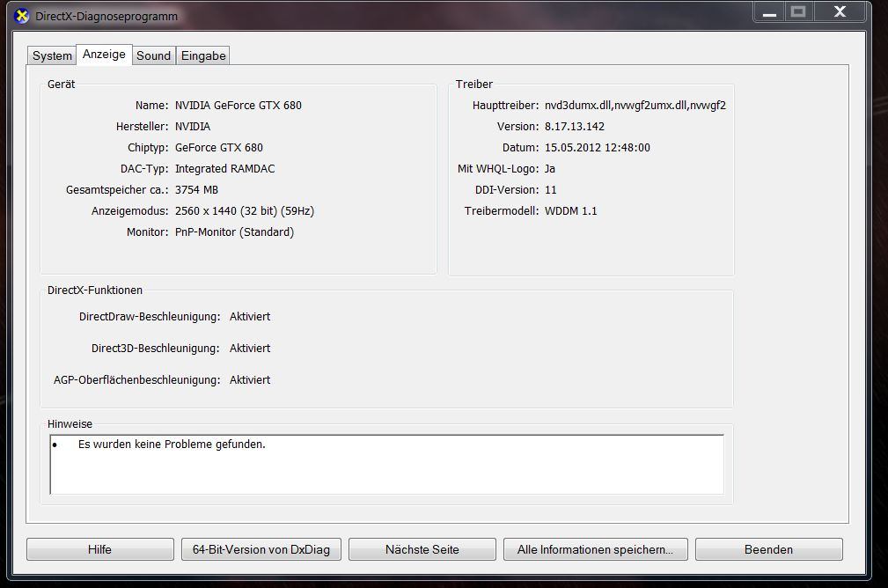Click the 'AGP-Oberflächenbeschleunigung:' label

137,380
